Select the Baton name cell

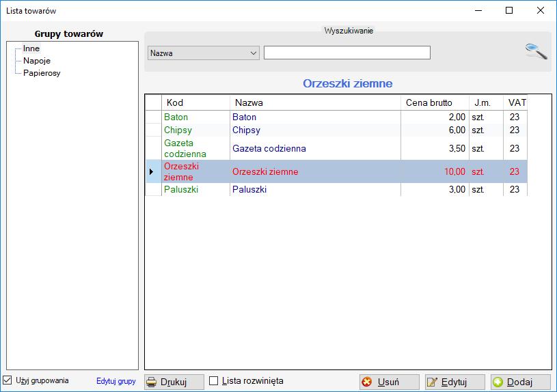[x=316, y=117]
